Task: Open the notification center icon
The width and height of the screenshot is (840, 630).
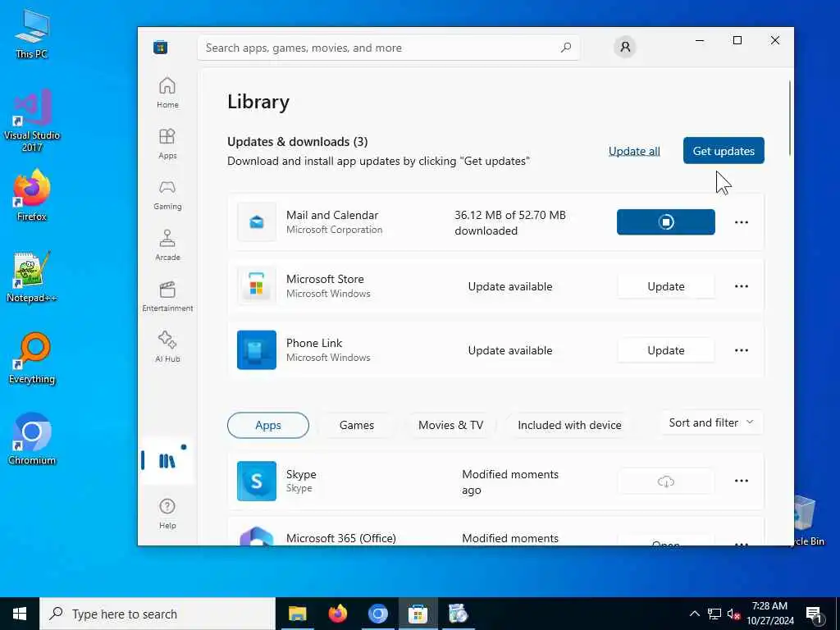Action: (814, 614)
